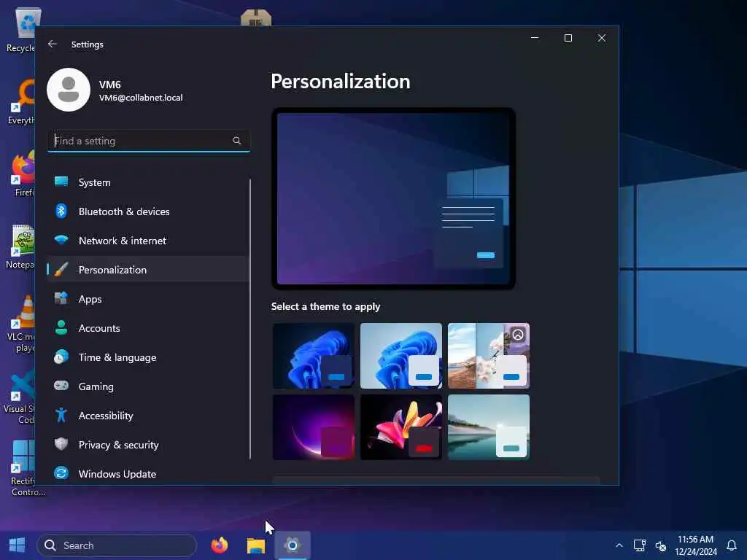747x560 pixels.
Task: Apply the lake Sunrise theme
Action: pos(489,427)
